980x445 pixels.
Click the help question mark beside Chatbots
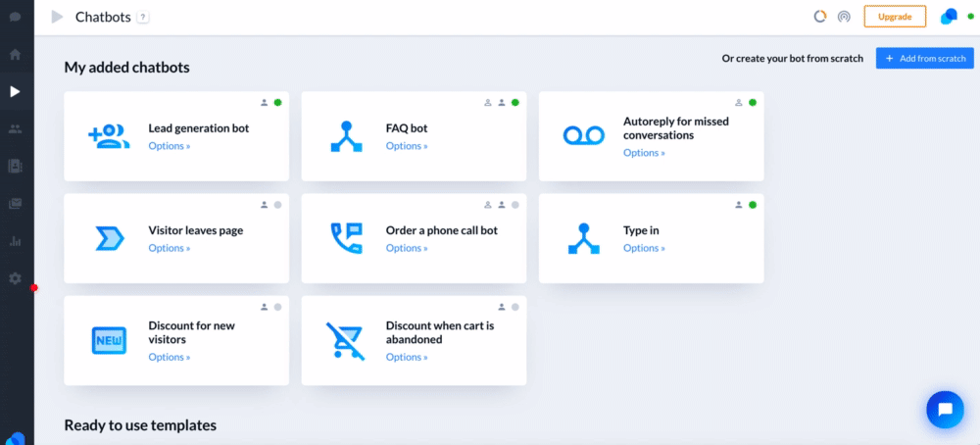(143, 18)
